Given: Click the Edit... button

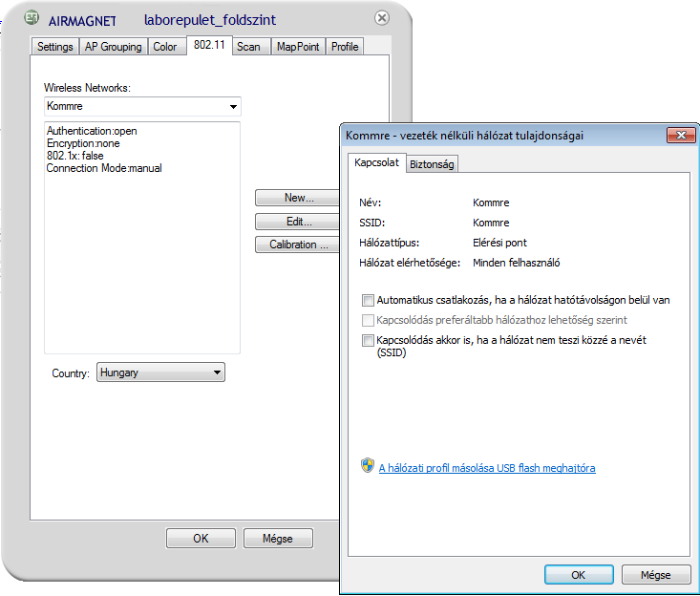Looking at the screenshot, I should tap(298, 222).
